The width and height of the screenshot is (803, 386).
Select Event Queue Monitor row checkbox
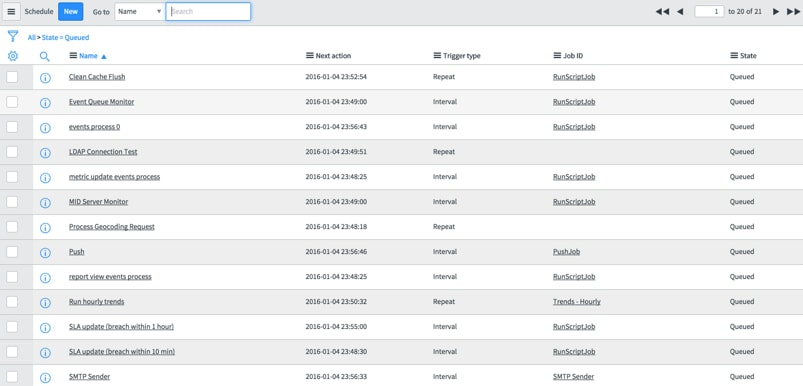click(12, 102)
